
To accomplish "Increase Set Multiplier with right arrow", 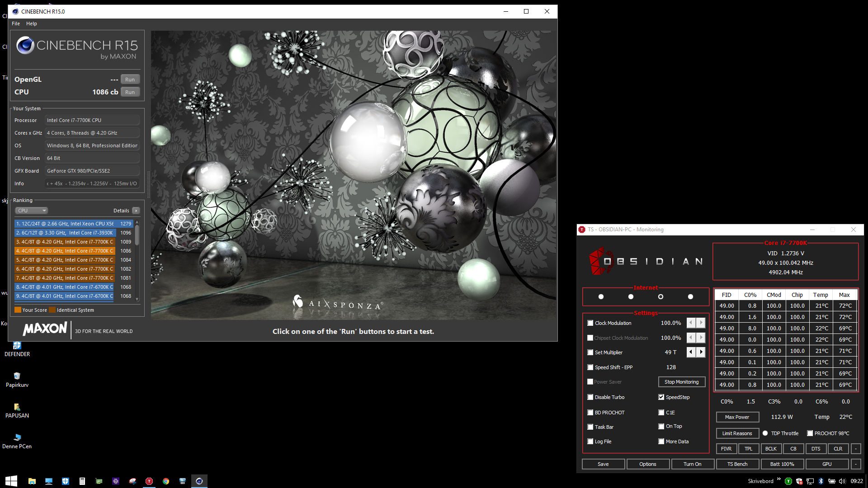I will [701, 352].
